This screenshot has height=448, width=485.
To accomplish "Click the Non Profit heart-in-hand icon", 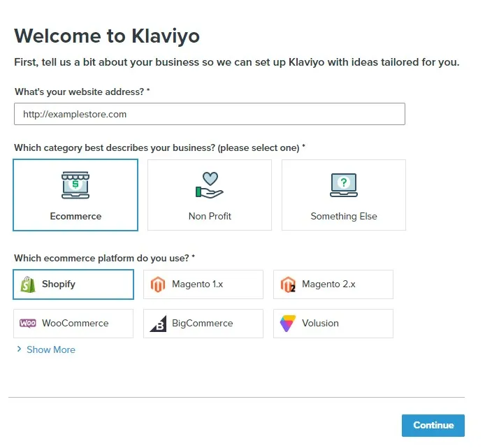I will [210, 185].
